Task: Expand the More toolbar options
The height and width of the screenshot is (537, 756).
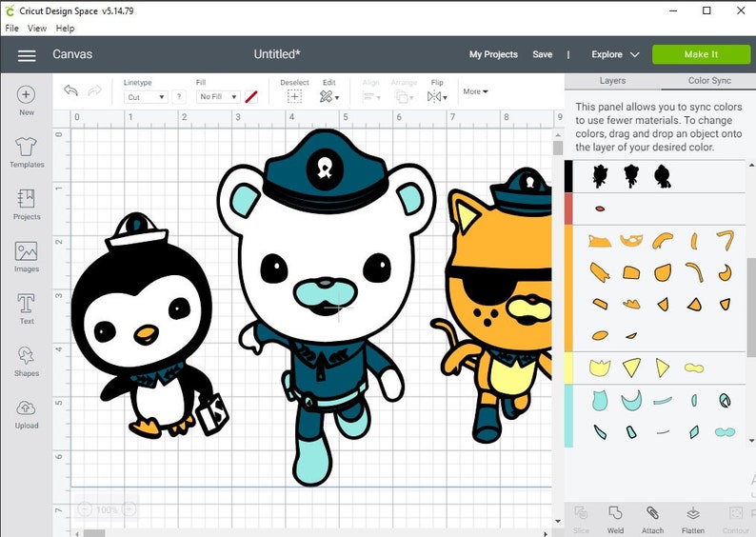Action: (x=475, y=91)
